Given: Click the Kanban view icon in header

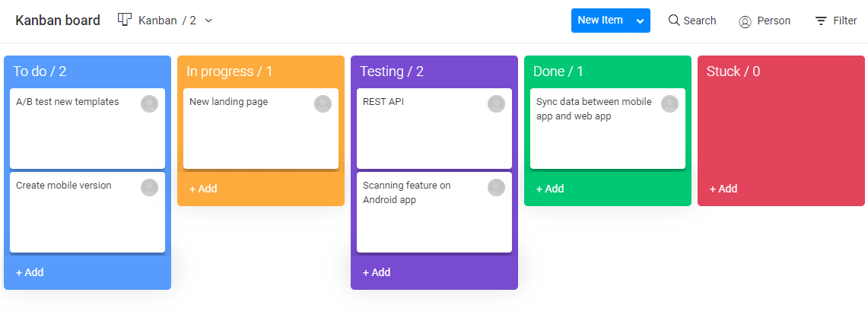Looking at the screenshot, I should click(x=125, y=20).
